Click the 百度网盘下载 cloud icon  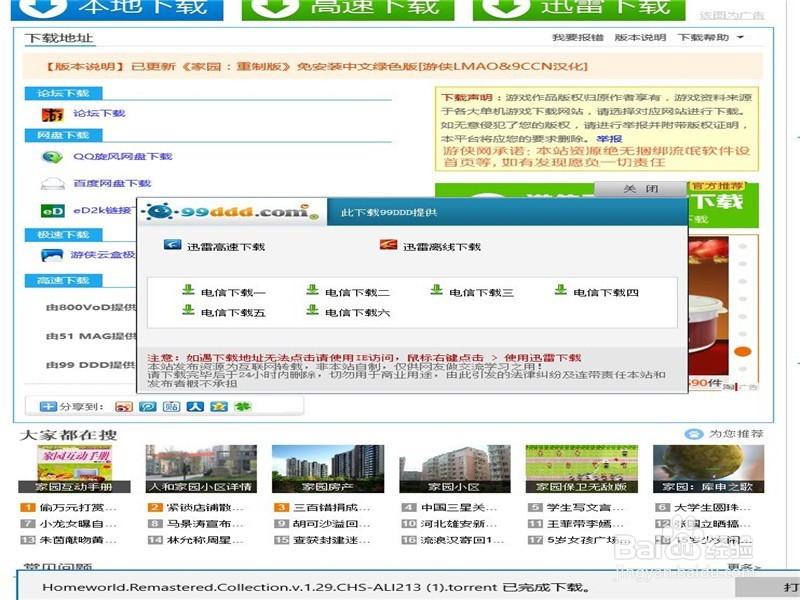51,183
